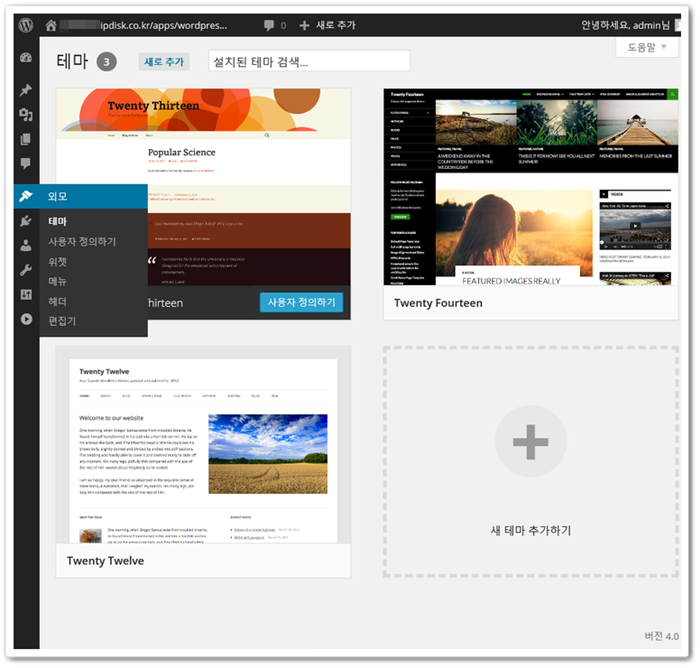Click the comment count 0
The width and height of the screenshot is (700, 668).
click(283, 25)
